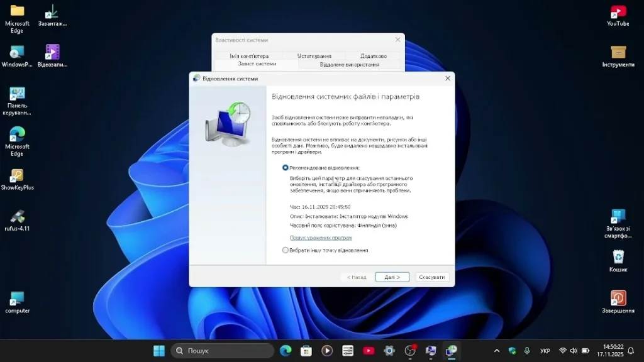Switch to Захист системи tab
Viewport: 644px width, 362px height.
pos(257,63)
